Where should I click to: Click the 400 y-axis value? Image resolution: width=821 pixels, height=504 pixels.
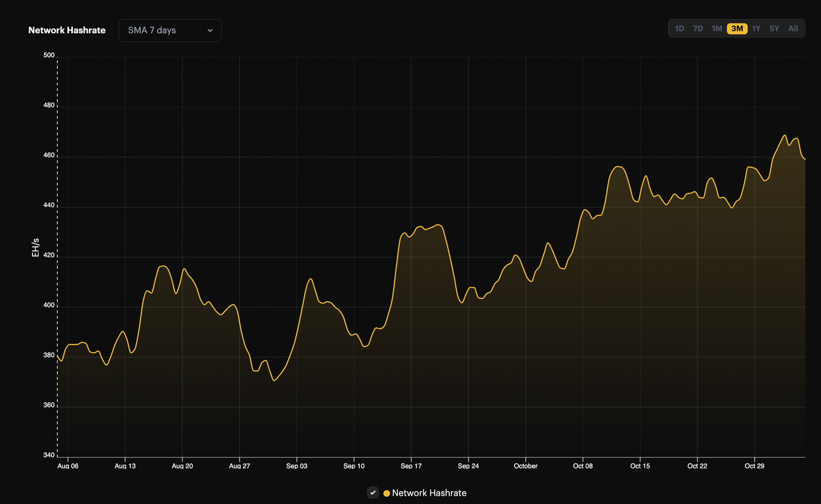point(49,305)
